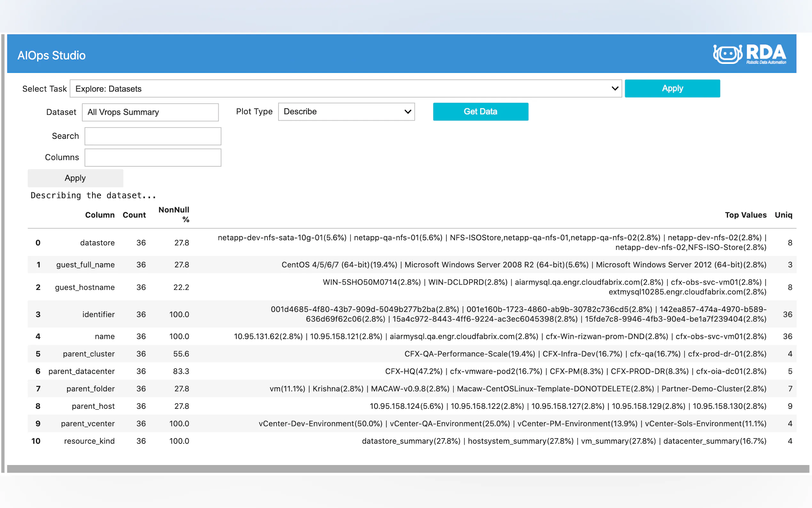Click the resource_kind row cell
Viewport: 812px width, 508px height.
click(x=89, y=441)
